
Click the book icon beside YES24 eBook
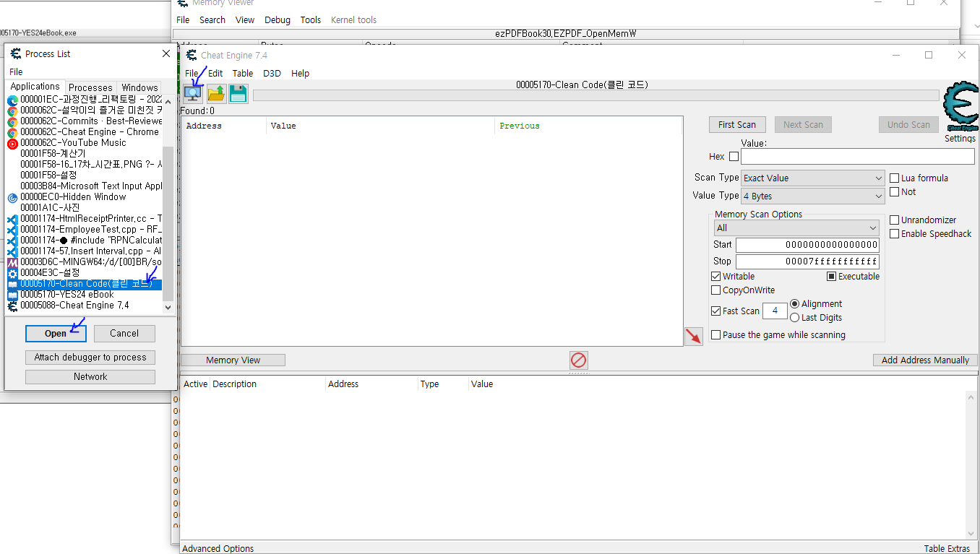pos(12,295)
